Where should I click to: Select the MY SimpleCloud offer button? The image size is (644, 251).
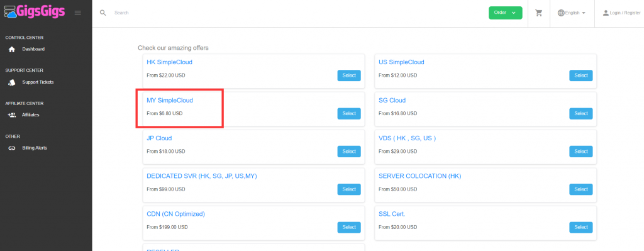349,113
